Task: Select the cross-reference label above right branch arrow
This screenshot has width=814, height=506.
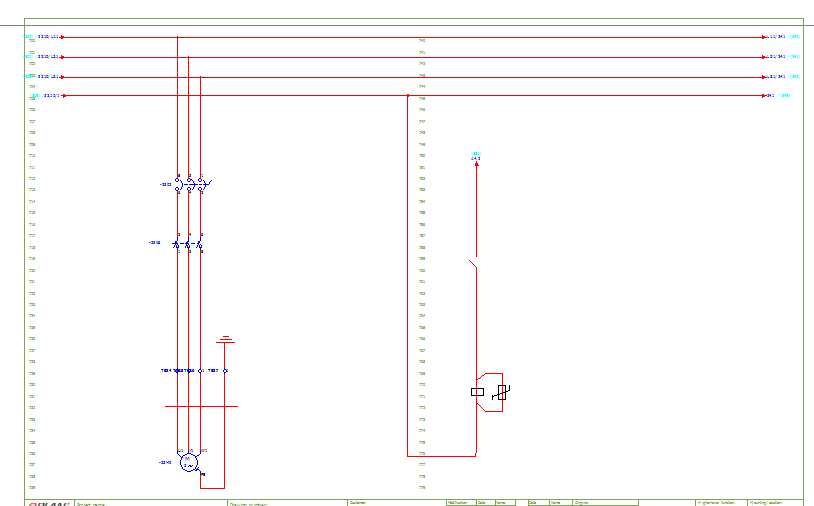Action: point(476,156)
